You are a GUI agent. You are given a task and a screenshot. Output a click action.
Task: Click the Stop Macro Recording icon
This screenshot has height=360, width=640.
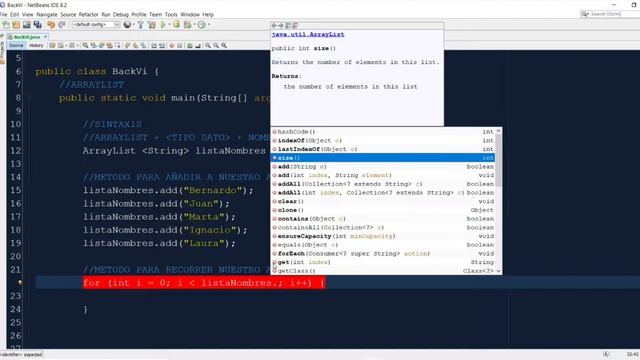(180, 45)
